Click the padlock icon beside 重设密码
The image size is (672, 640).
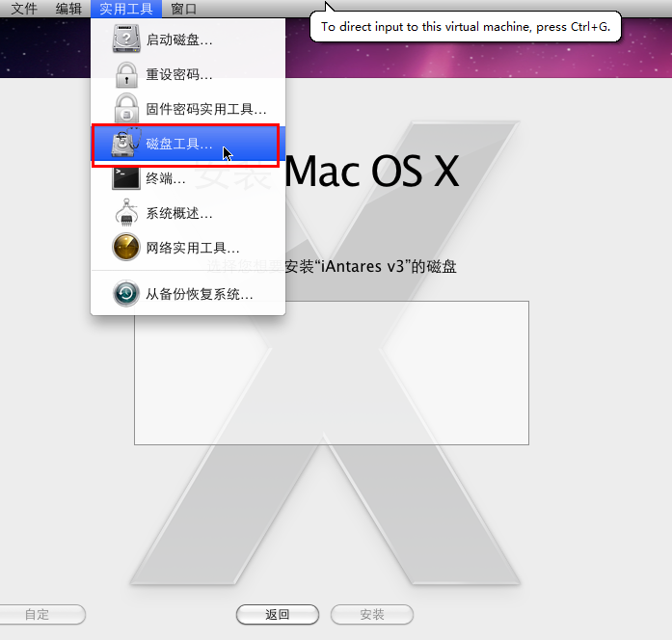click(126, 74)
